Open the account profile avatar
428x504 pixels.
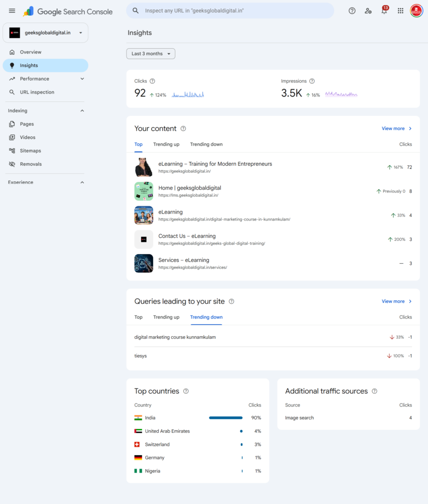point(416,11)
